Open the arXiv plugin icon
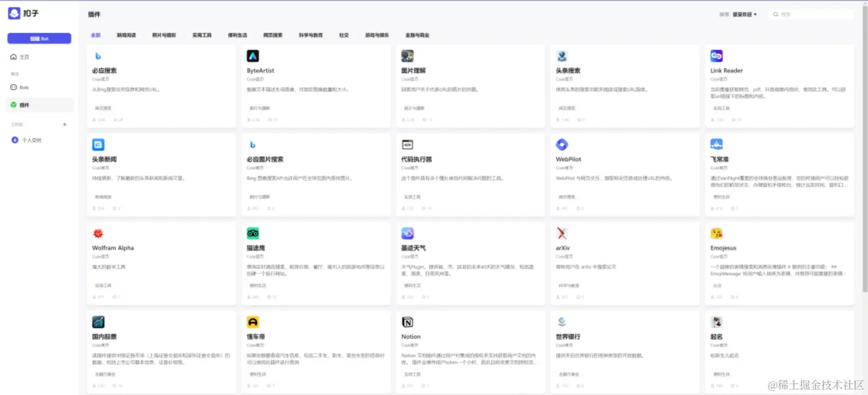Image resolution: width=868 pixels, height=395 pixels. [x=562, y=233]
